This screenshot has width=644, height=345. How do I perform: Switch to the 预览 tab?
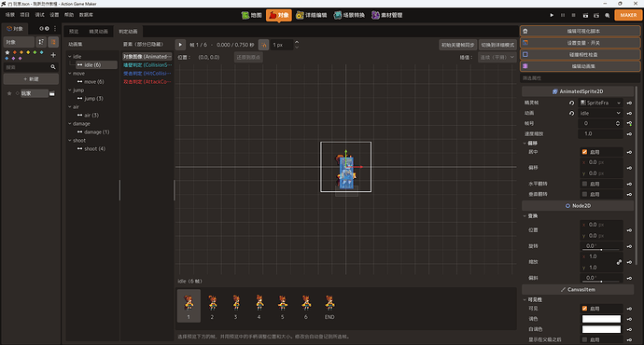coord(74,32)
